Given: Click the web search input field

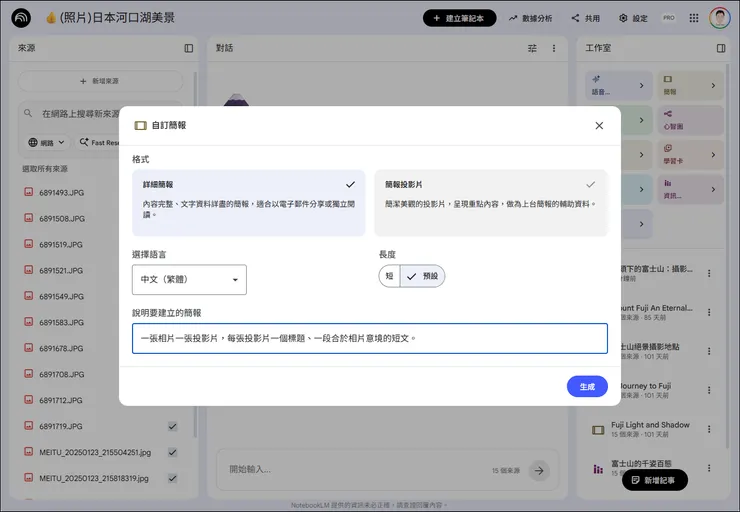Looking at the screenshot, I should point(78,114).
